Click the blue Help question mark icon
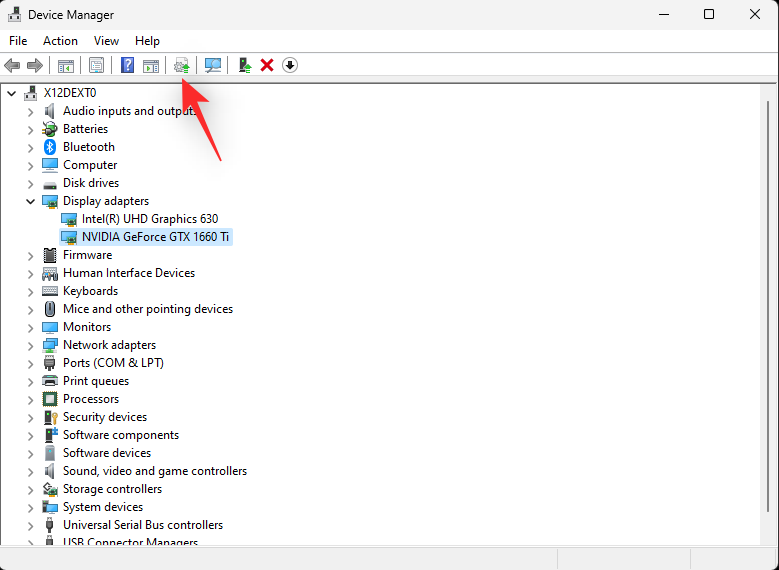This screenshot has width=779, height=570. (x=127, y=65)
